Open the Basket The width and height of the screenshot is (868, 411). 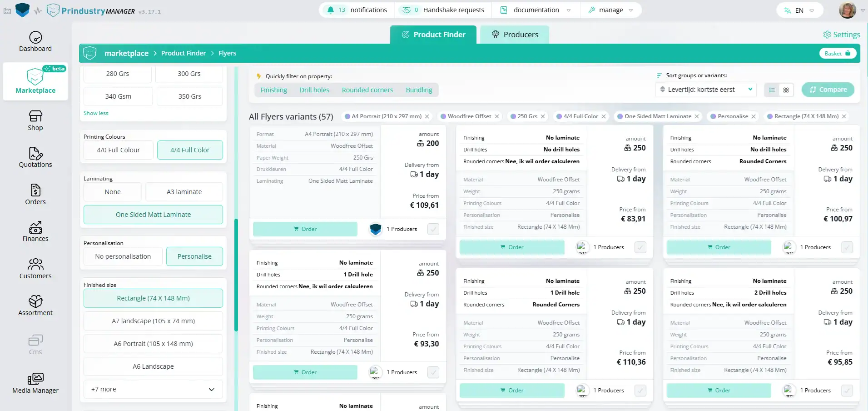coord(838,53)
